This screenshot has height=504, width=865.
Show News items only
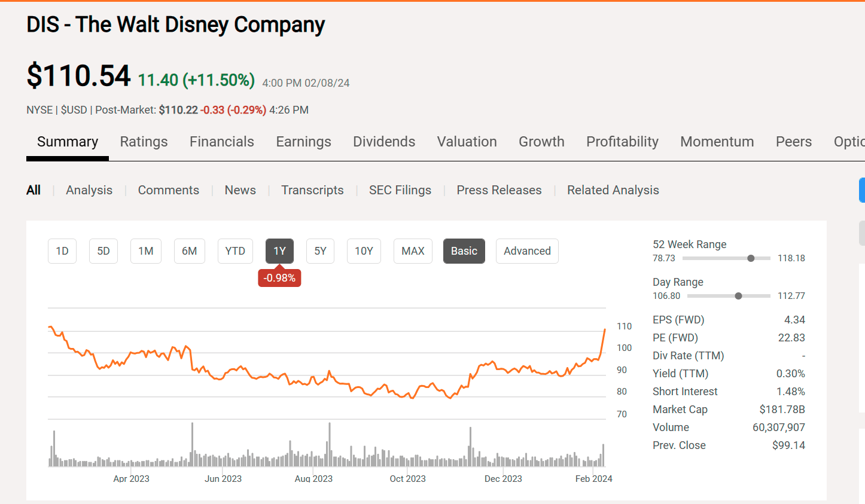point(240,190)
